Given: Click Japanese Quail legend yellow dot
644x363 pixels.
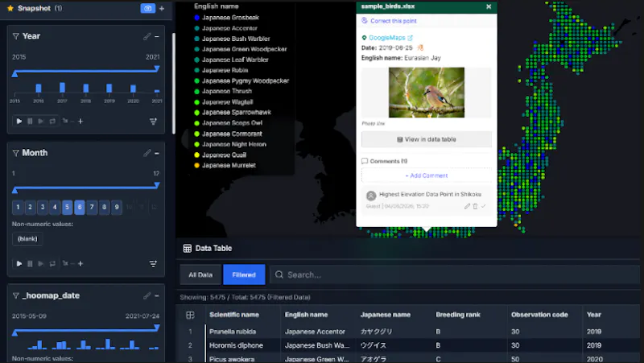Looking at the screenshot, I should 196,155.
